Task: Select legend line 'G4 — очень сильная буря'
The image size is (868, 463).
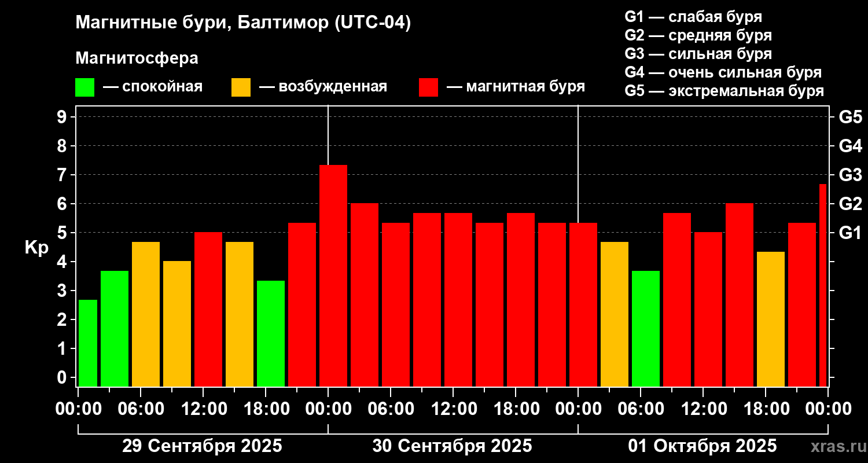Action: [x=723, y=72]
